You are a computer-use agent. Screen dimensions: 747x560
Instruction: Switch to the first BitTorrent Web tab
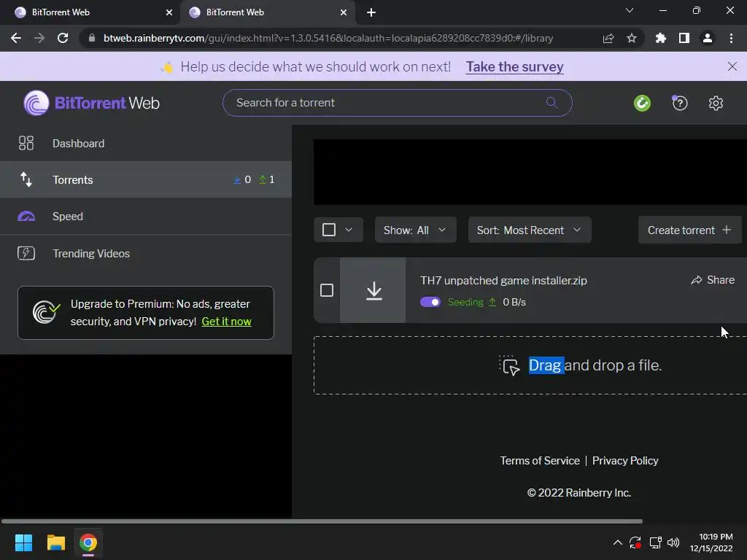coord(90,12)
